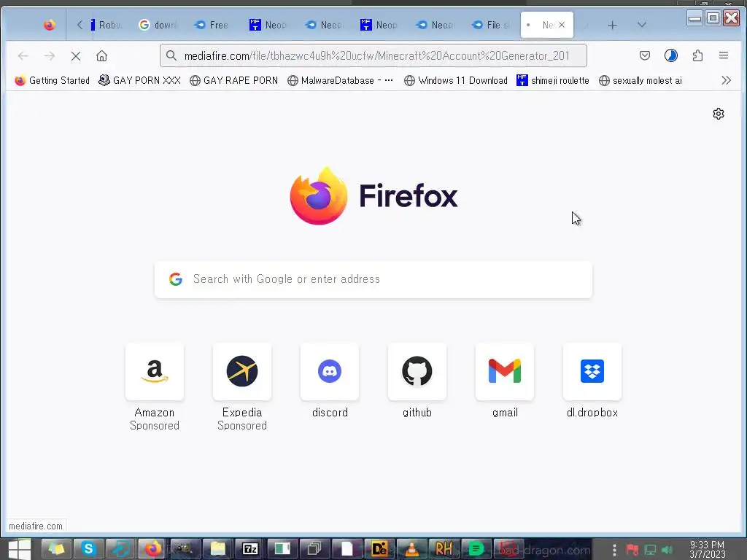Show more bookmarks with the double chevron

coord(726,80)
